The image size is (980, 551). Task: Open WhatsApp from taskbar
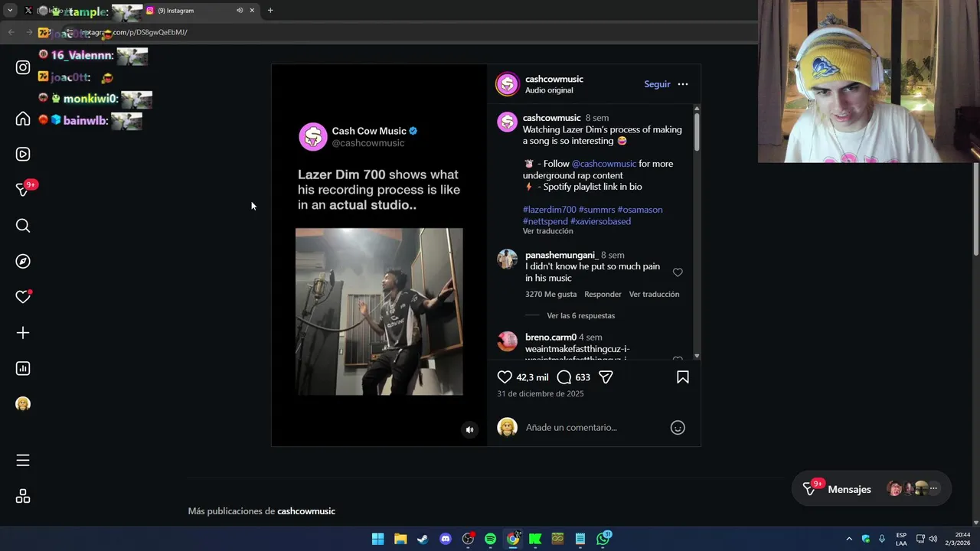click(603, 539)
